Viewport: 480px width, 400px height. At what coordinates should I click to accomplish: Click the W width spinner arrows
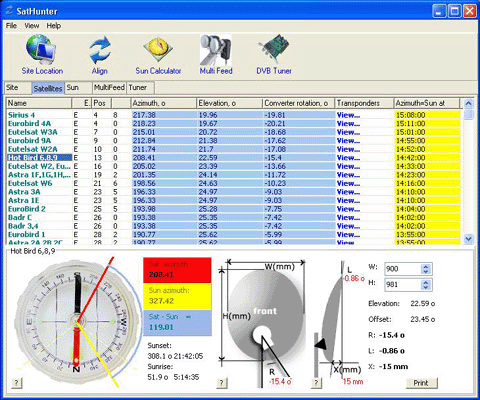426,269
